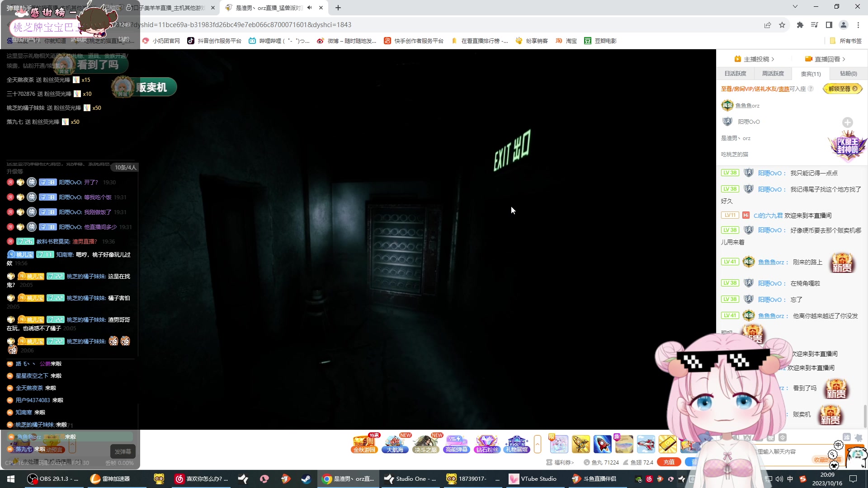Click the 发弹幕 send button in the overlay

point(123,451)
